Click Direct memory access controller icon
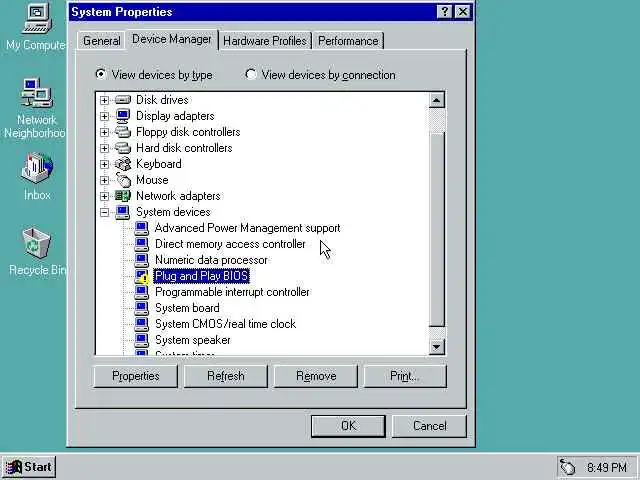640x480 pixels. tap(142, 244)
